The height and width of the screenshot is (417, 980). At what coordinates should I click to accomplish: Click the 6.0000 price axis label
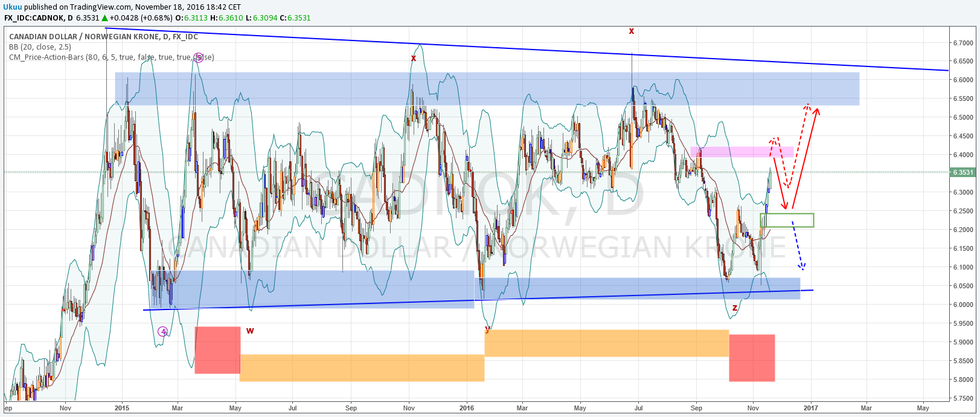point(963,305)
